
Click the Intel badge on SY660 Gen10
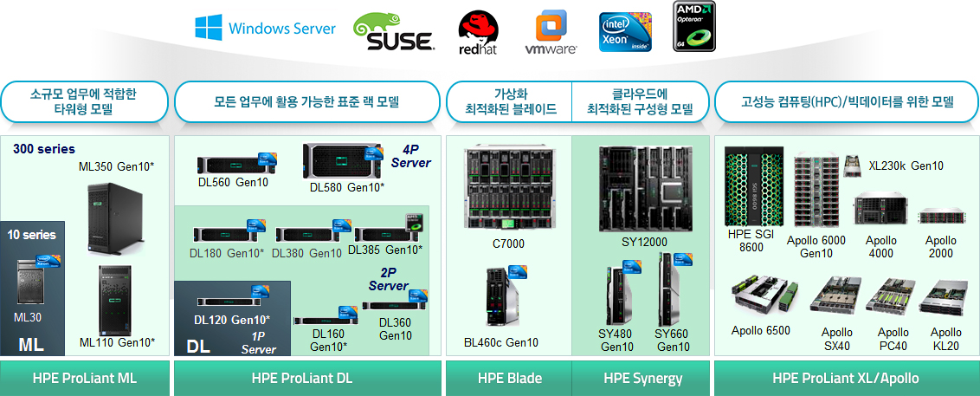tap(682, 260)
